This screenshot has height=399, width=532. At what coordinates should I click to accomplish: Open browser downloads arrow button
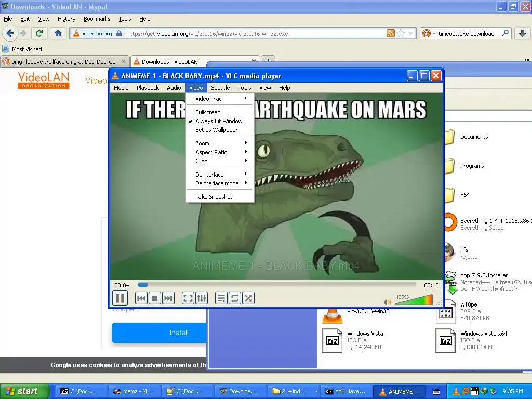[x=523, y=33]
